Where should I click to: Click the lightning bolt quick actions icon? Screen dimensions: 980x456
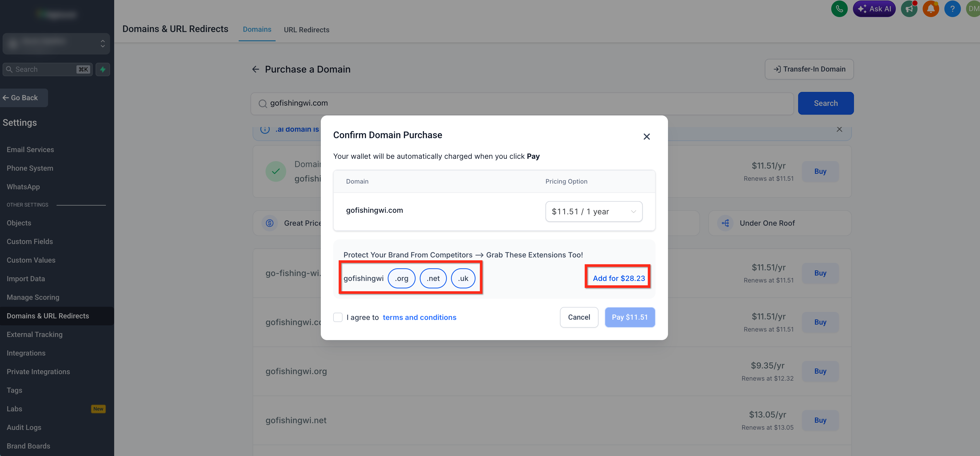coord(103,69)
